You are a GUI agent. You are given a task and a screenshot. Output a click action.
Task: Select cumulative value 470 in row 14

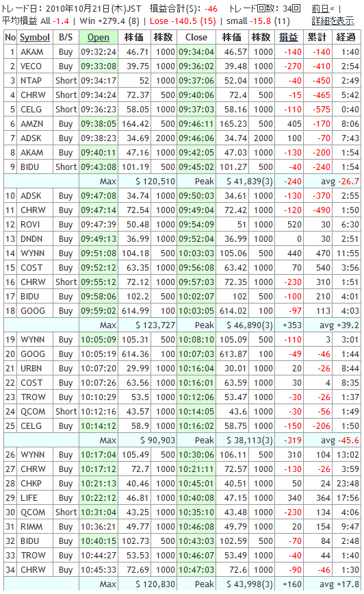click(323, 253)
